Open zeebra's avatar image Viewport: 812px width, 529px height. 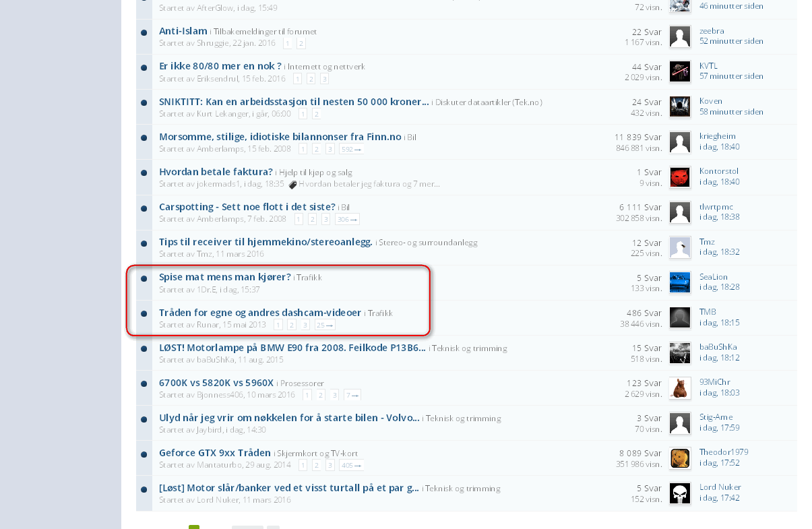click(680, 36)
